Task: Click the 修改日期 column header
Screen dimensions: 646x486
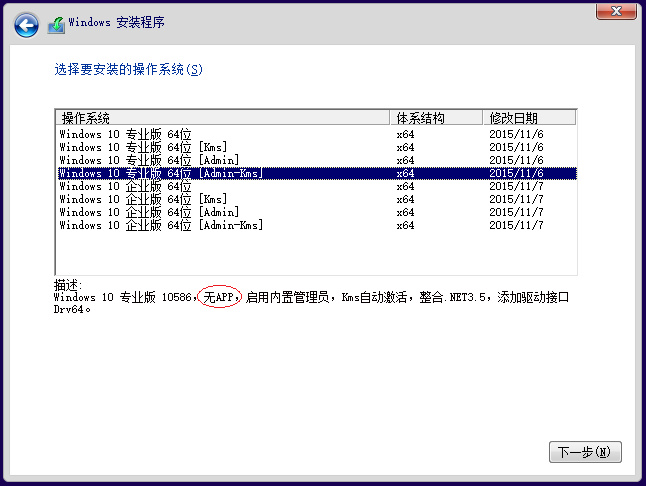Action: click(x=529, y=118)
